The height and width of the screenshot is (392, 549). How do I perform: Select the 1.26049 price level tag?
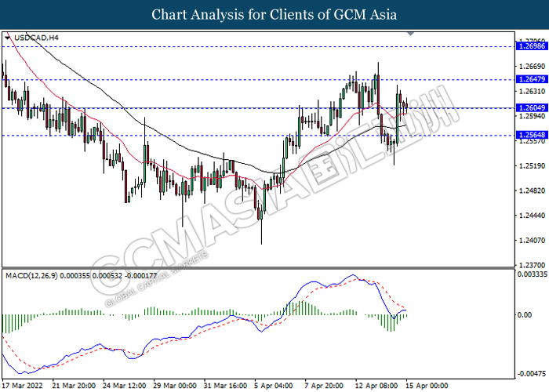pos(532,108)
